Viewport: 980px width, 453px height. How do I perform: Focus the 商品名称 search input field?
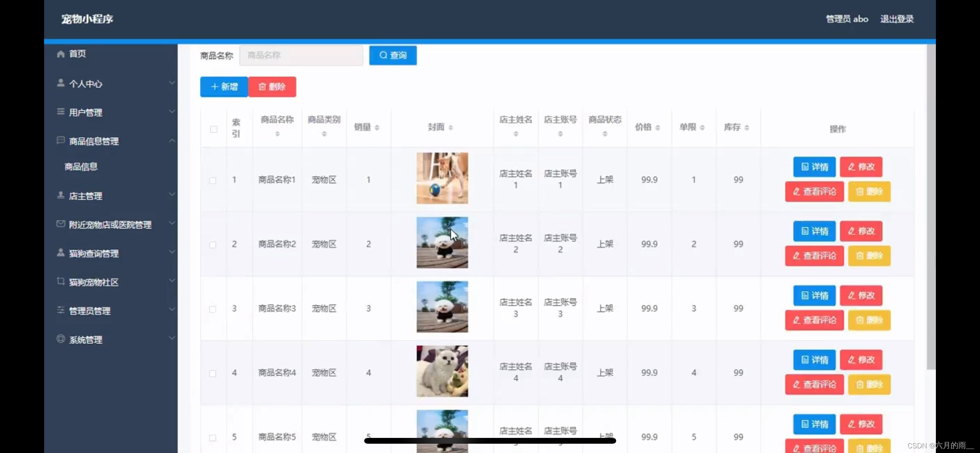coord(301,55)
